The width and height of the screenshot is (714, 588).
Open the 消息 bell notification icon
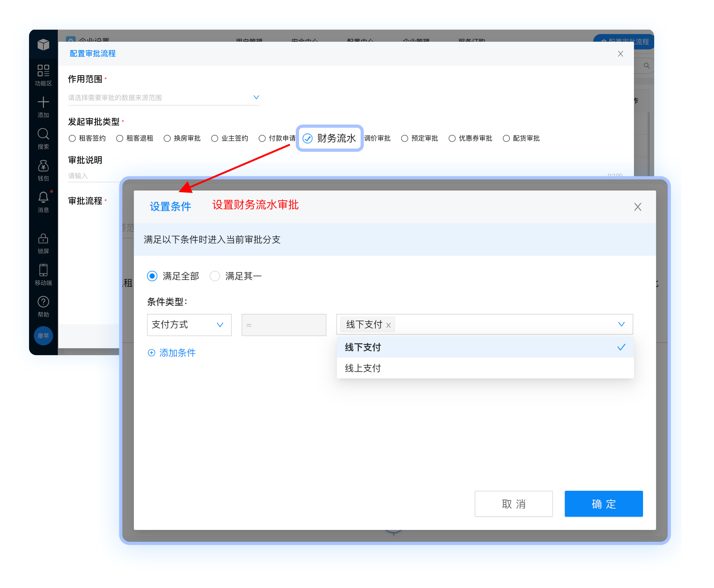point(43,197)
